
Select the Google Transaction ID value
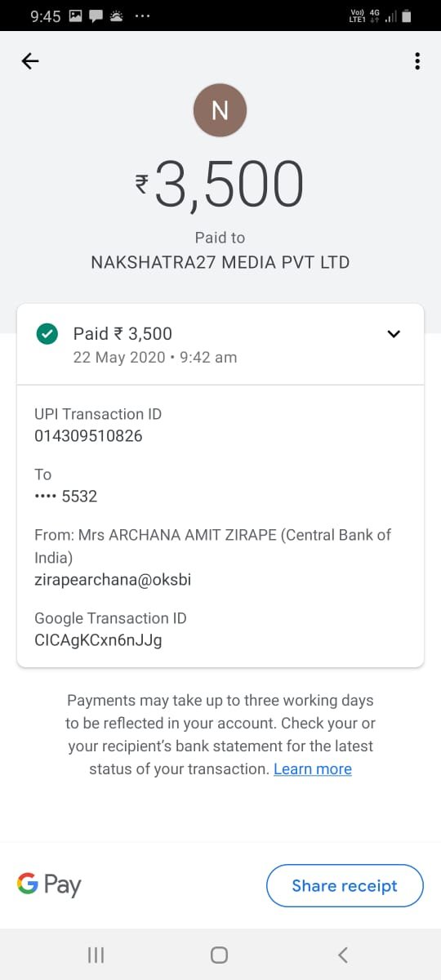pos(98,640)
